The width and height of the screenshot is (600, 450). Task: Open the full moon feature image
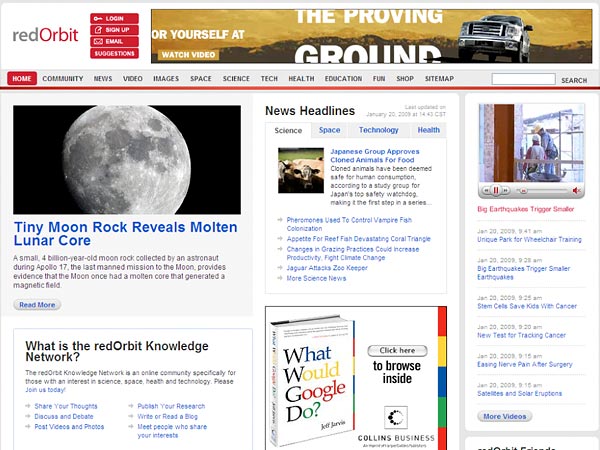tap(127, 160)
